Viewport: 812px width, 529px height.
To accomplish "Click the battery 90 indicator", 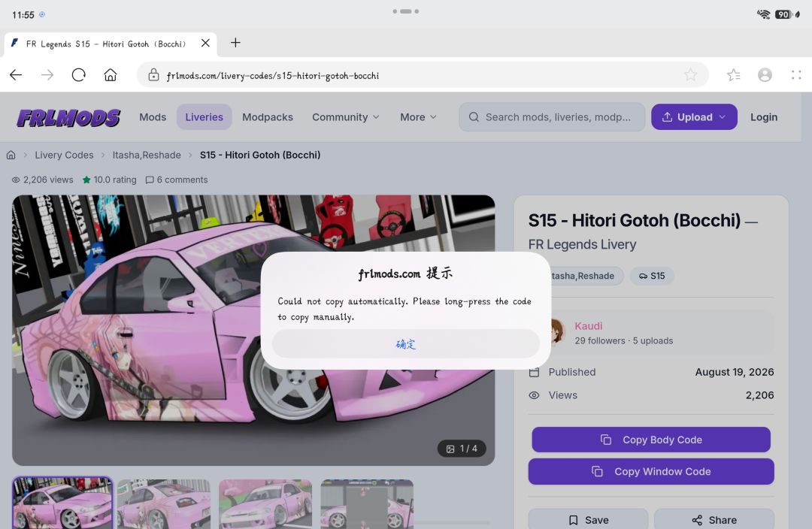I will (784, 14).
